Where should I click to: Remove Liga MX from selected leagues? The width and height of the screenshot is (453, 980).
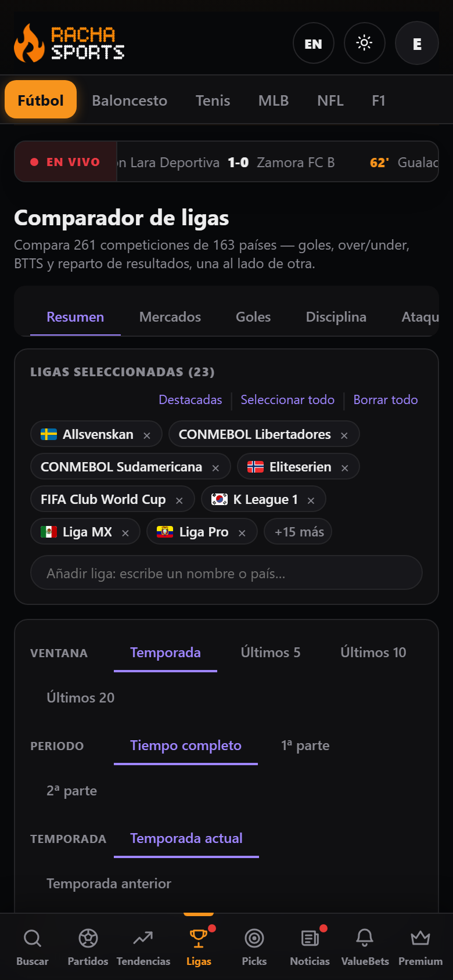coord(125,533)
